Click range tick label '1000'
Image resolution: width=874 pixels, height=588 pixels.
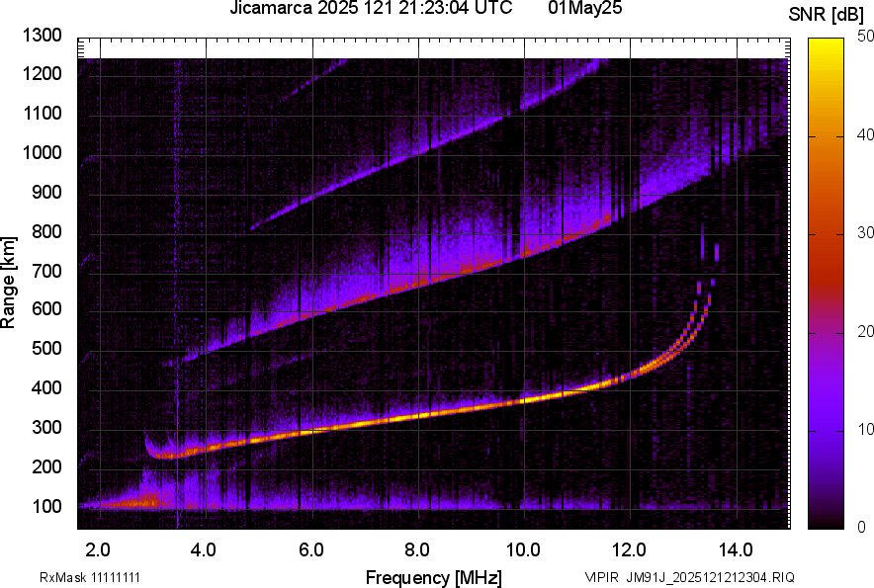point(42,152)
